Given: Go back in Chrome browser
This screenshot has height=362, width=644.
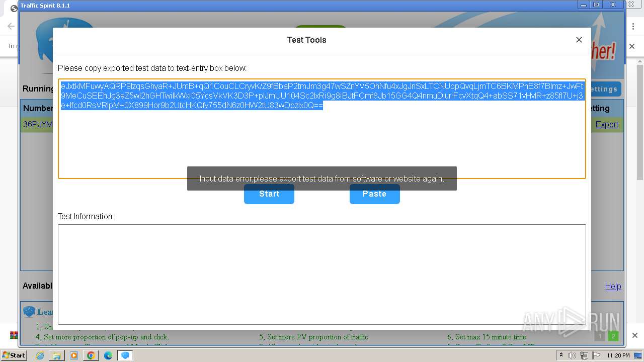Looking at the screenshot, I should [11, 26].
